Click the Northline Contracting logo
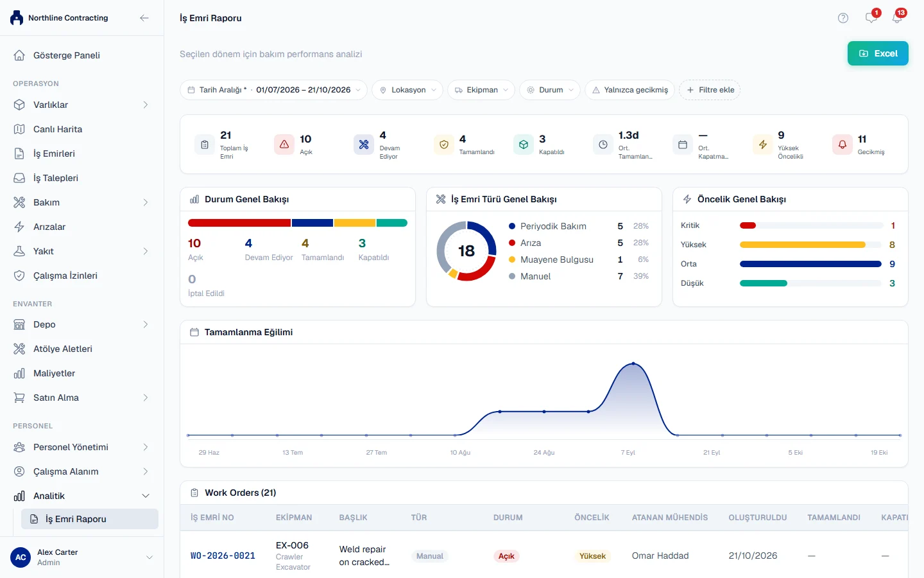Viewport: 924px width, 578px height. pyautogui.click(x=17, y=18)
